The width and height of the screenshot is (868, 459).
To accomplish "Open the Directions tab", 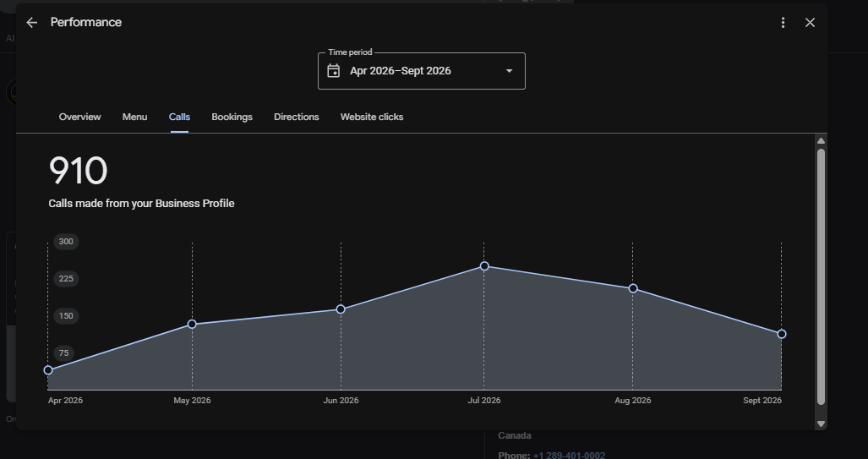I will coord(296,117).
